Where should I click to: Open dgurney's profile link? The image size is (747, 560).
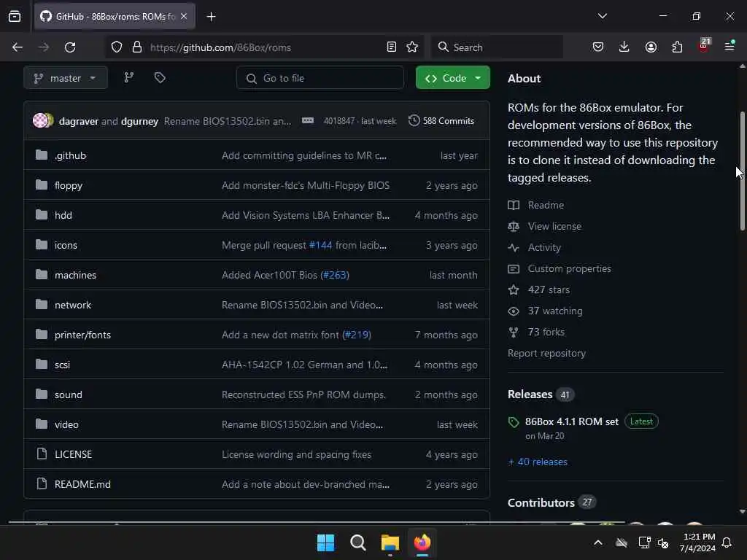click(x=139, y=121)
